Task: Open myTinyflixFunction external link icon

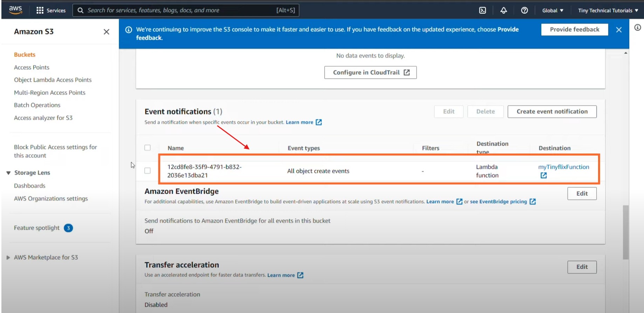Action: pyautogui.click(x=543, y=175)
